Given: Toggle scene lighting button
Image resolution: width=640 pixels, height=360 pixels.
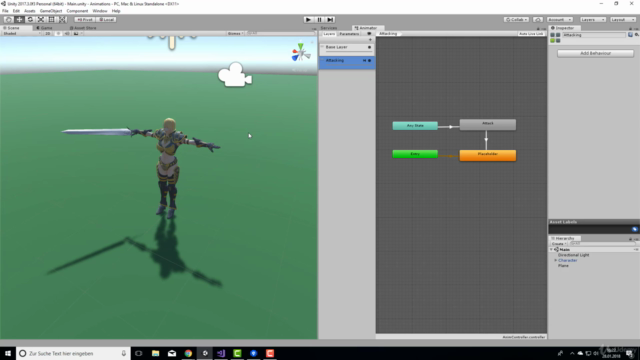Looking at the screenshot, I should point(58,33).
